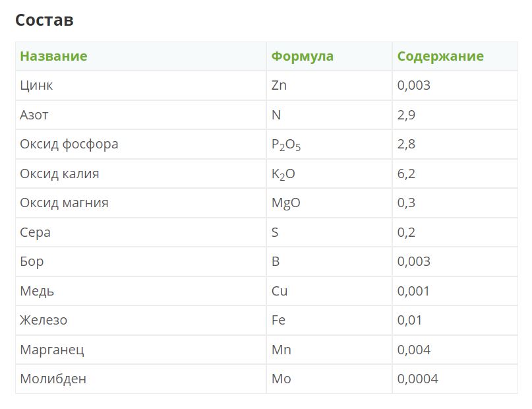Click the "Название" column header
The image size is (532, 409).
click(53, 56)
